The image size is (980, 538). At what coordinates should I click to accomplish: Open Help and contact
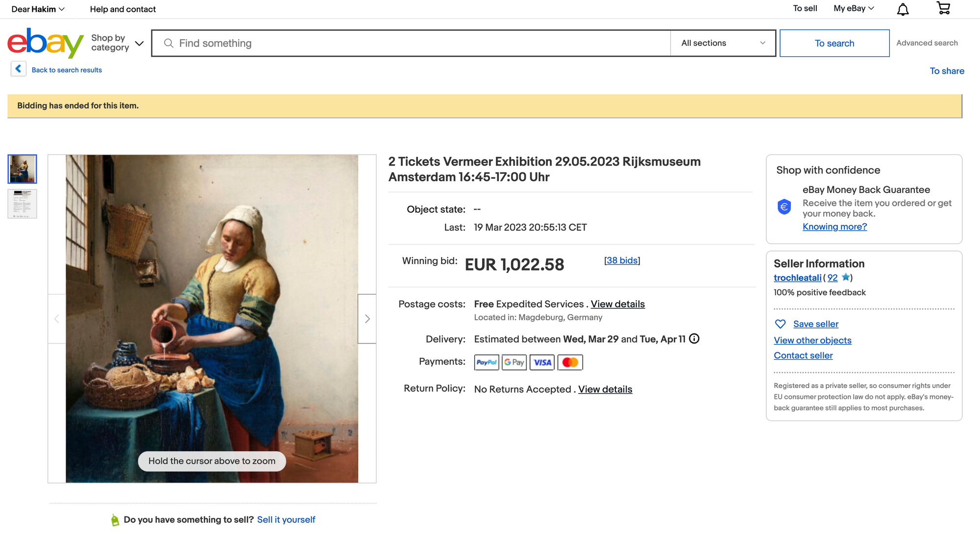tap(122, 9)
